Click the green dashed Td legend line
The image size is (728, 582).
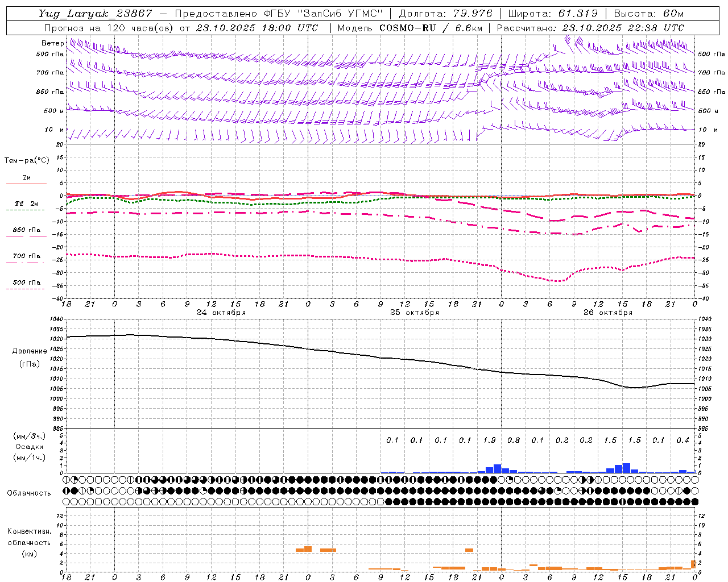pyautogui.click(x=25, y=210)
